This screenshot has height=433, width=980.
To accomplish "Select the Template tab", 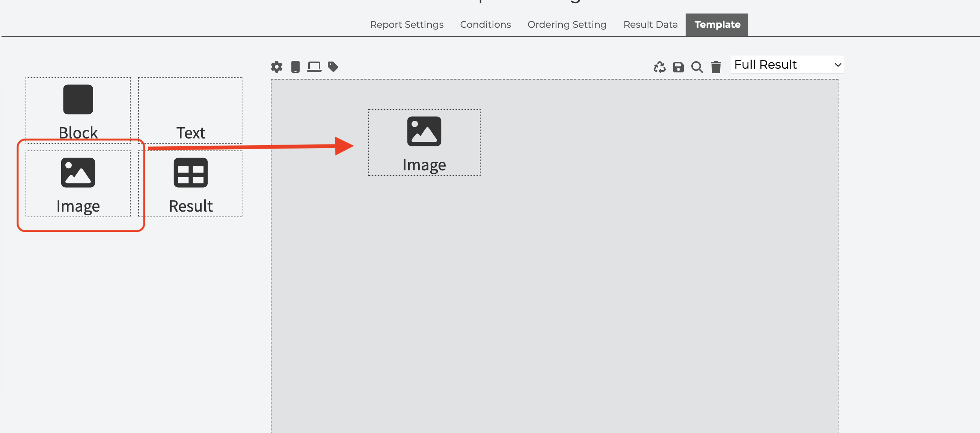I will 717,25.
